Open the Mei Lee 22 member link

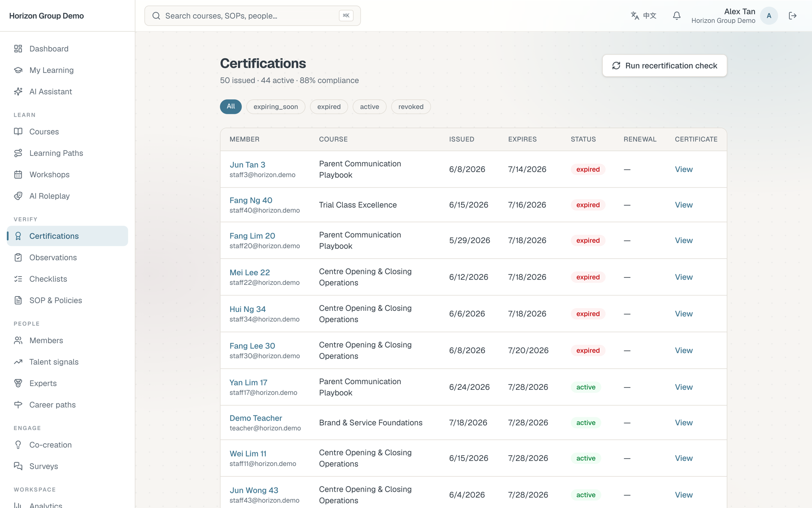(x=250, y=272)
